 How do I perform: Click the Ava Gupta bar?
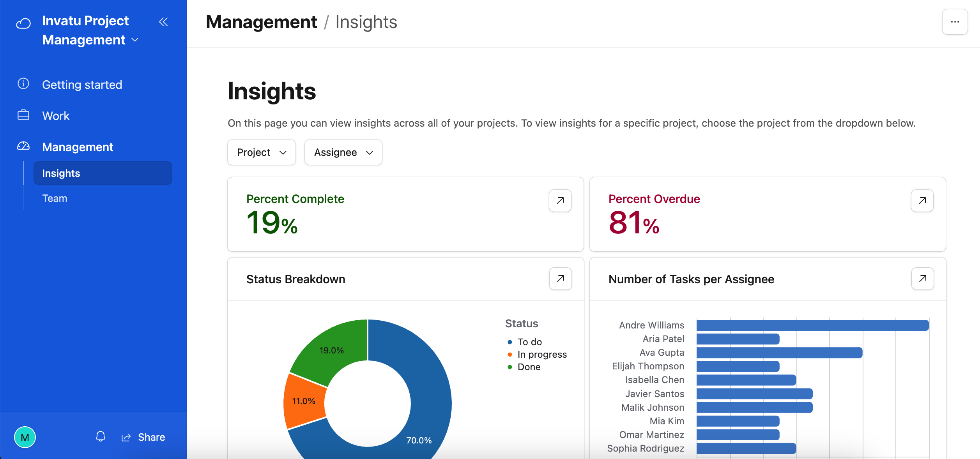tap(780, 353)
